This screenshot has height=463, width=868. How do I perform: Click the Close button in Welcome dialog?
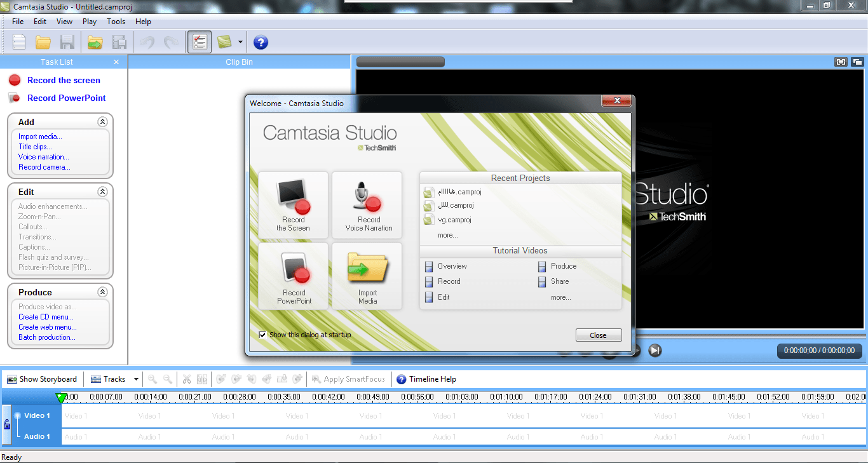(599, 335)
